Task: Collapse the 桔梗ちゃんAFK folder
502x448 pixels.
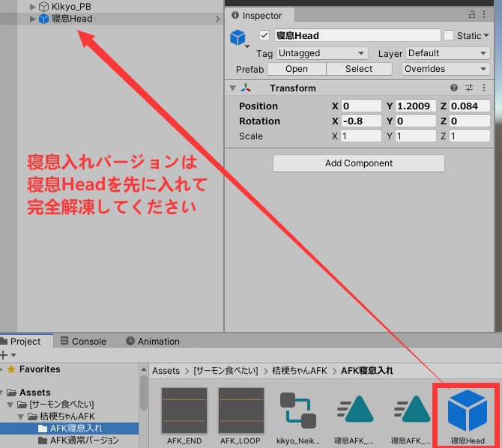Action: click(20, 417)
